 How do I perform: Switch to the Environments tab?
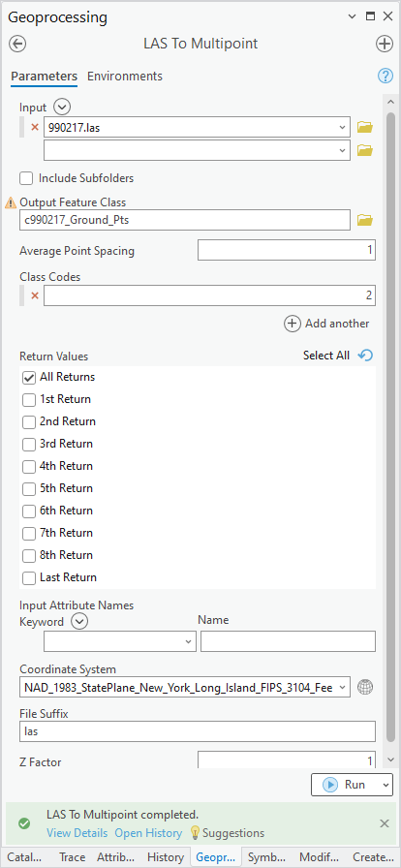pyautogui.click(x=125, y=77)
